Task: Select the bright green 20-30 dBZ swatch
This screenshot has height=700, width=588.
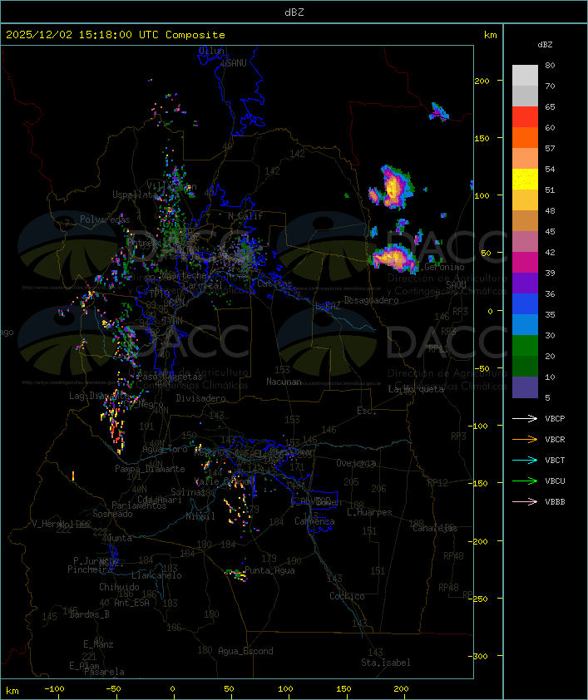Action: 525,345
